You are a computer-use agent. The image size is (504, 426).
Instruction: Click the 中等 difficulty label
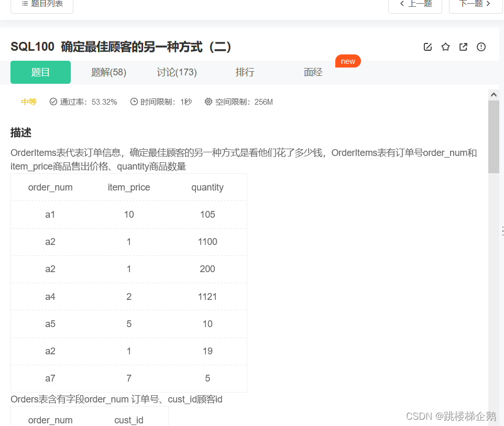pos(29,102)
